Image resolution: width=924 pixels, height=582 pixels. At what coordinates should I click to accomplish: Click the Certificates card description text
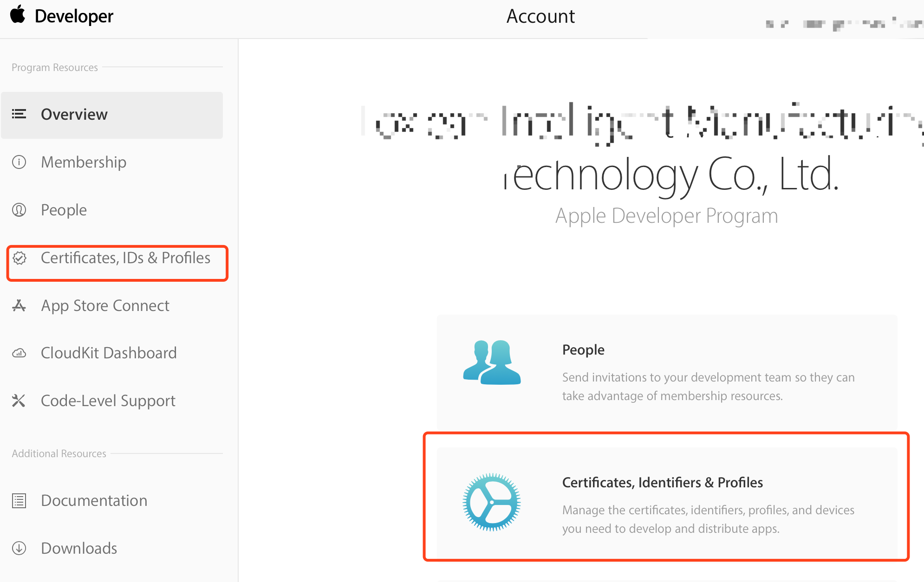(708, 519)
